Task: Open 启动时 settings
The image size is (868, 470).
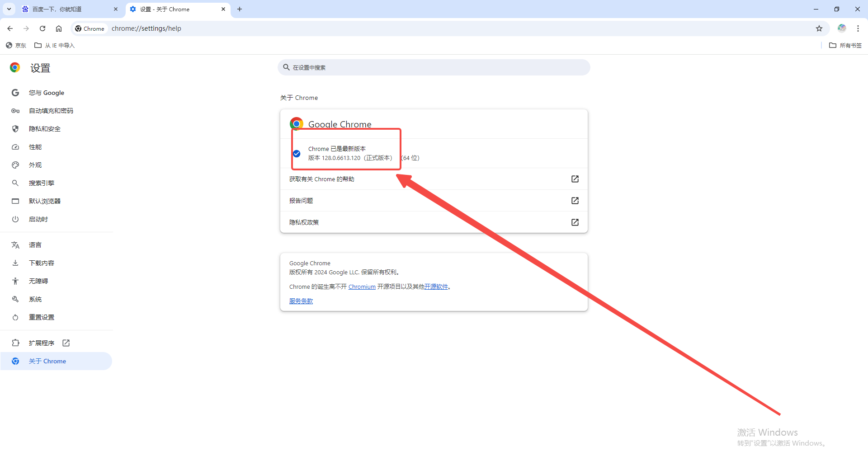Action: point(56,219)
